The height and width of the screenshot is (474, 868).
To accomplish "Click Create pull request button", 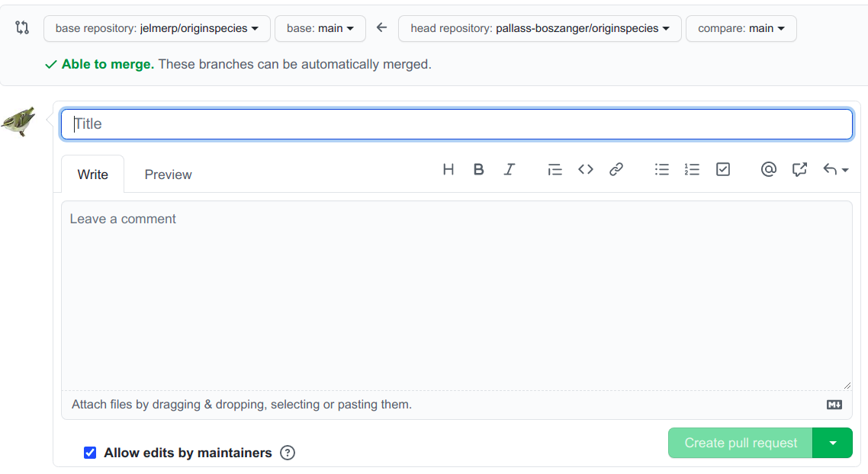I will [740, 443].
